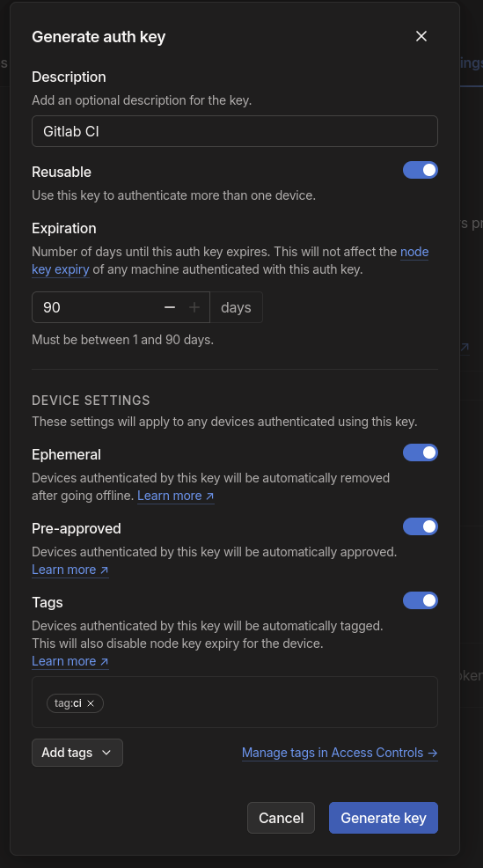Click the tag:ci chip label
This screenshot has width=483, height=868.
click(x=68, y=703)
